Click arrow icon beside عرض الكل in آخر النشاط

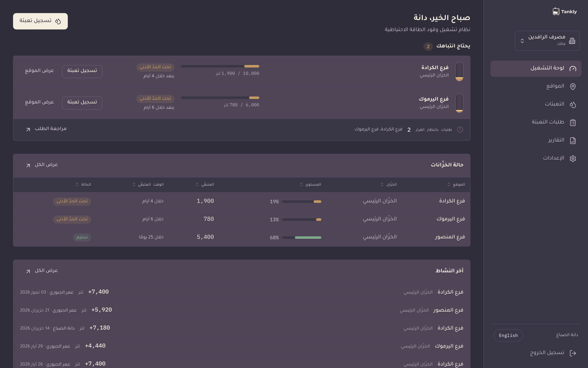28,271
